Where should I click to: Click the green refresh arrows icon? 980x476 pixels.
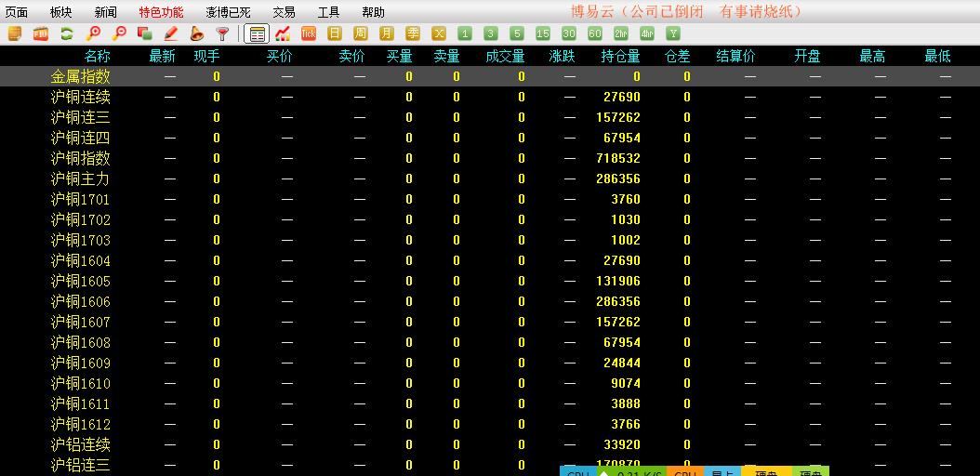tap(67, 34)
